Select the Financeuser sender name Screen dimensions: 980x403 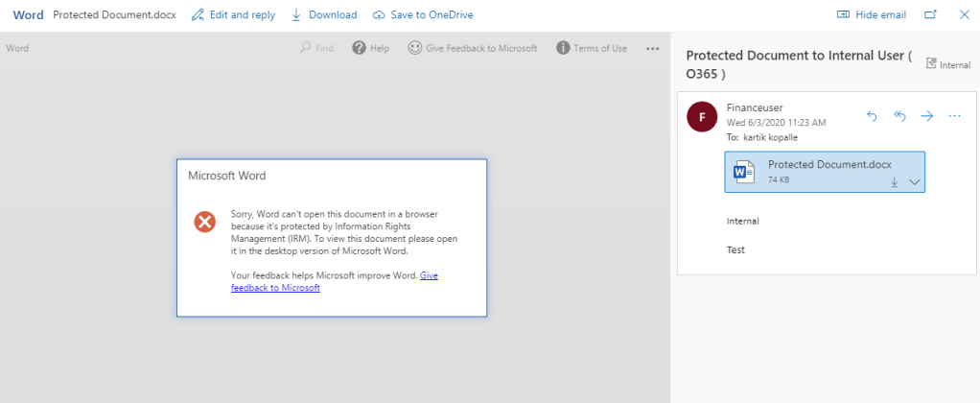(755, 107)
